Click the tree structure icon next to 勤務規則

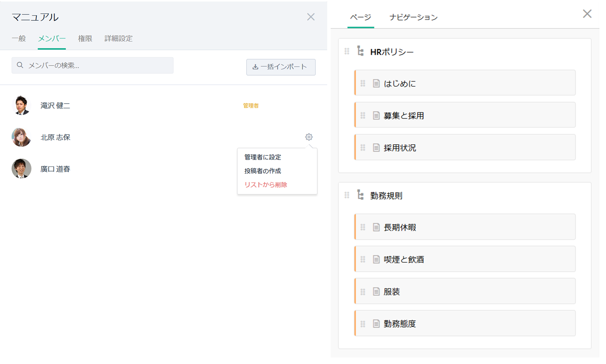coord(360,195)
